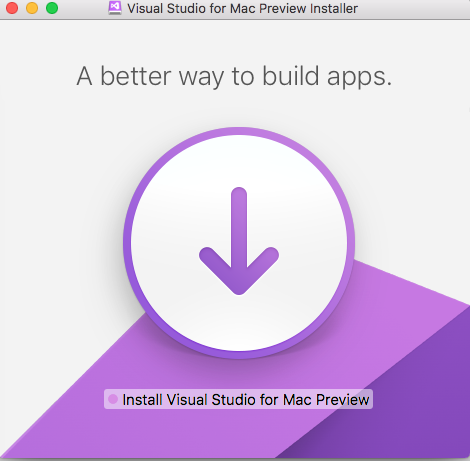Image resolution: width=470 pixels, height=461 pixels.
Task: Click the small pink dot beside Install label
Action: pyautogui.click(x=113, y=399)
